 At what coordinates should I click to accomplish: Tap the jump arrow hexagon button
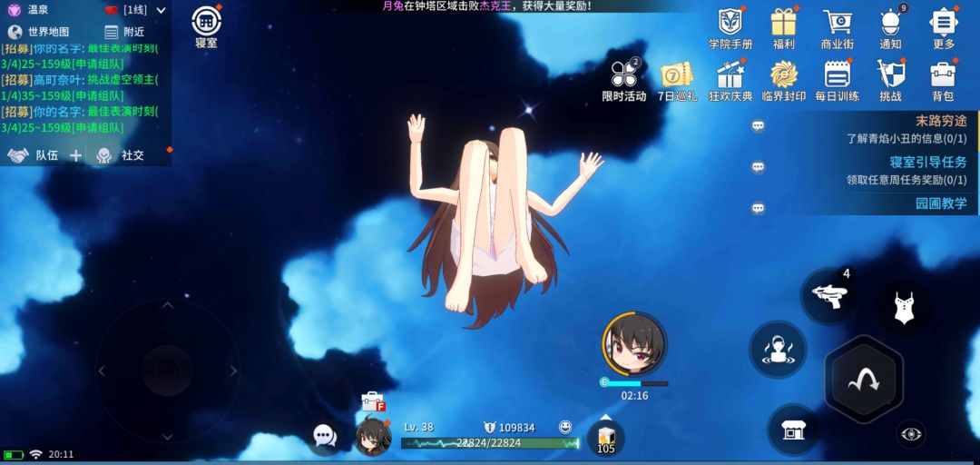click(x=864, y=380)
